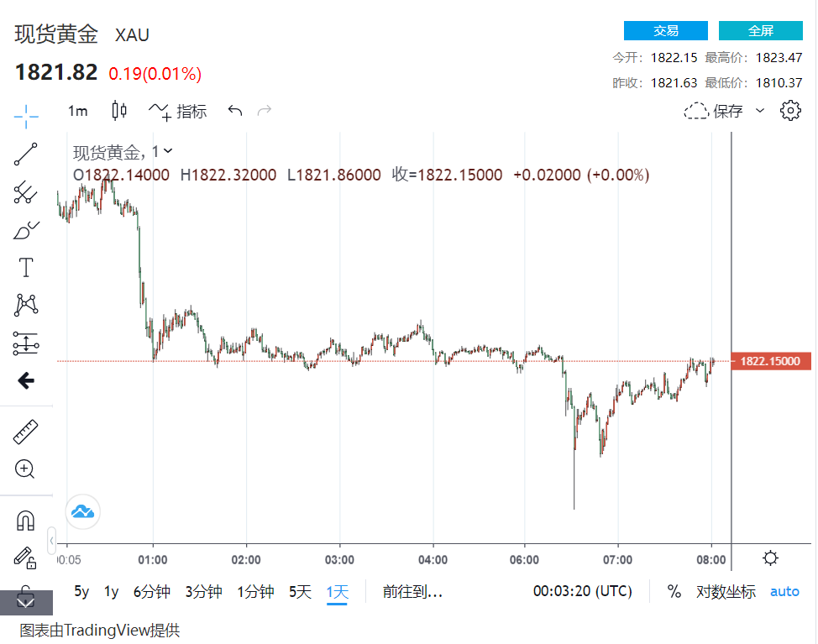
Task: Toggle auto scale option
Action: coord(784,591)
